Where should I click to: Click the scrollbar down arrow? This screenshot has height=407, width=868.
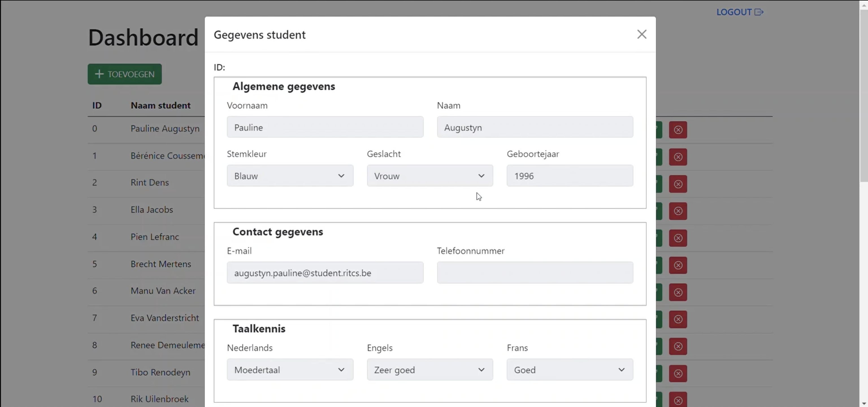point(863,403)
